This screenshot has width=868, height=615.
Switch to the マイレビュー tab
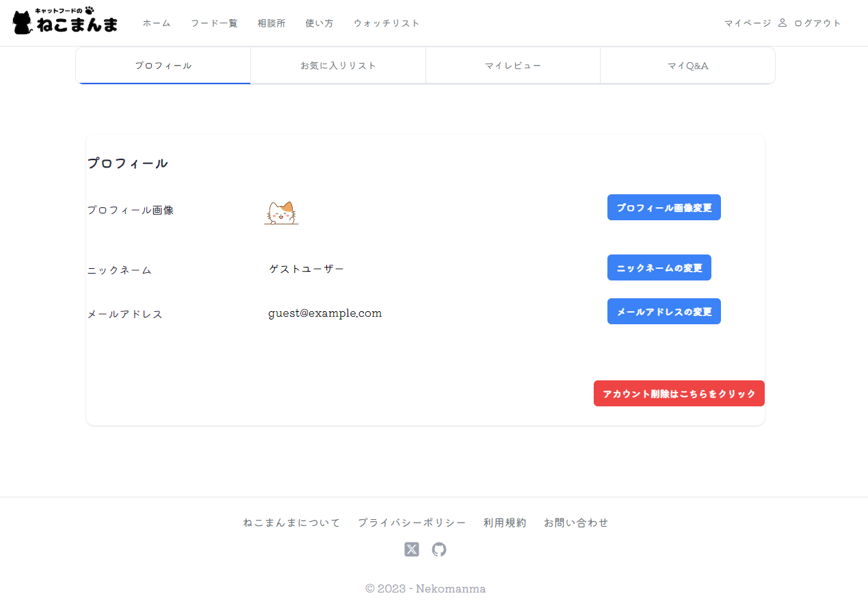(x=512, y=65)
